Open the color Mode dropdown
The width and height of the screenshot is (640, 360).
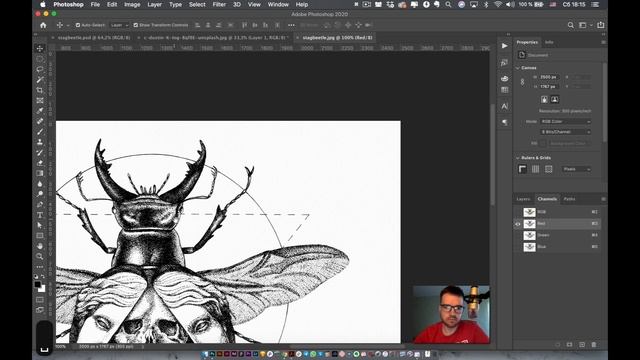565,122
